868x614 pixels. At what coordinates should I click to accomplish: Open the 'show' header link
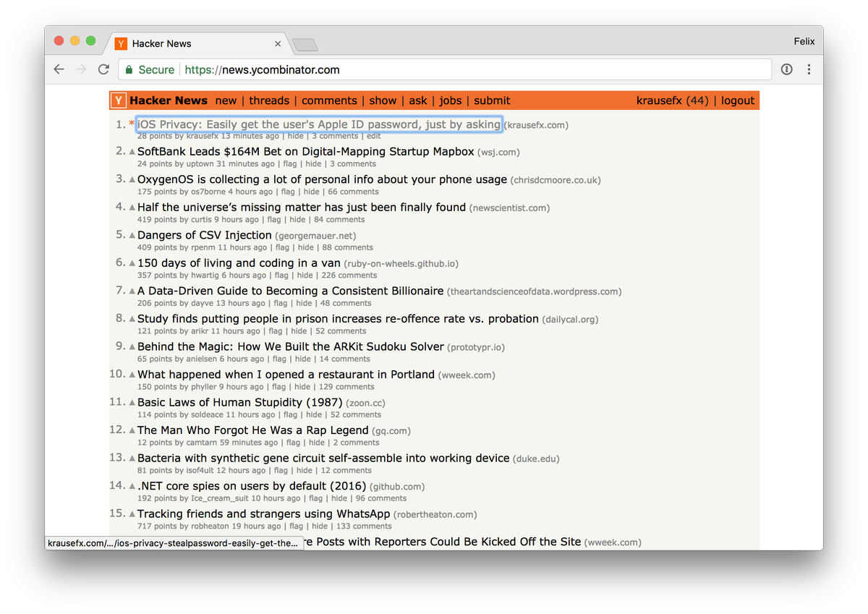tap(383, 101)
